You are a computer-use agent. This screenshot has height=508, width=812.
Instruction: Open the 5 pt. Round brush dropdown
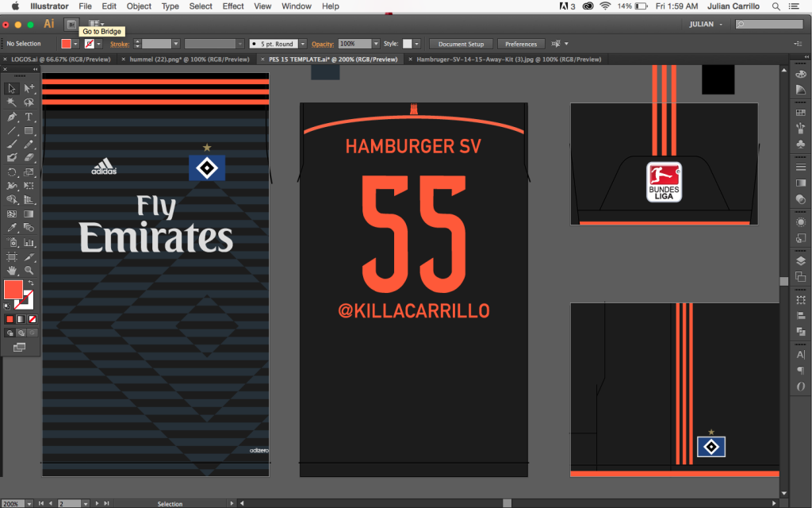click(x=303, y=44)
